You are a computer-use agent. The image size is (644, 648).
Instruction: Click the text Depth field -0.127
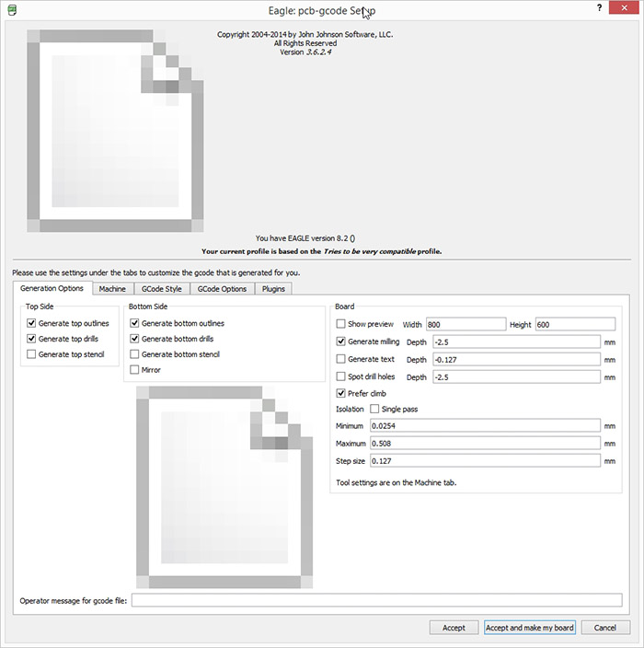(x=516, y=360)
